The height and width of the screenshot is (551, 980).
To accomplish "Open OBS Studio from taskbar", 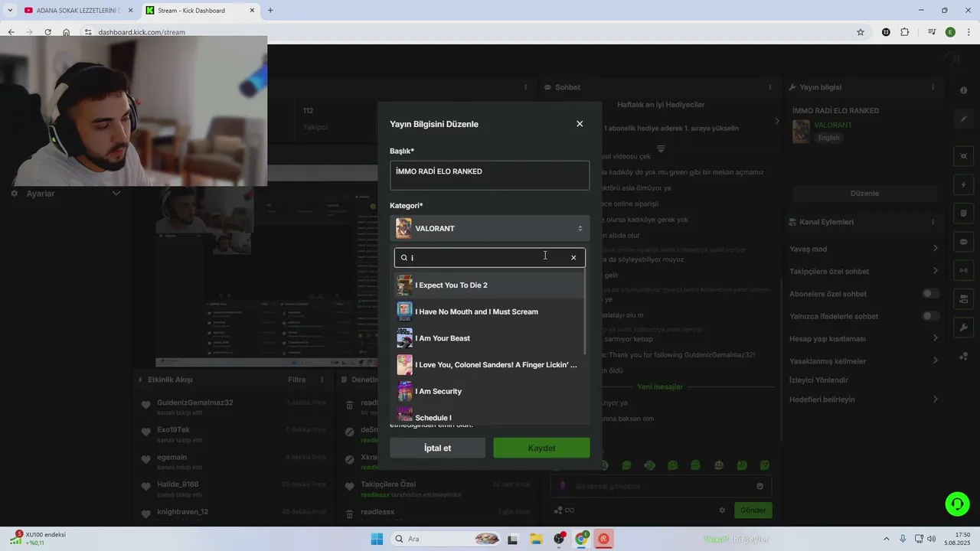I will pos(559,539).
